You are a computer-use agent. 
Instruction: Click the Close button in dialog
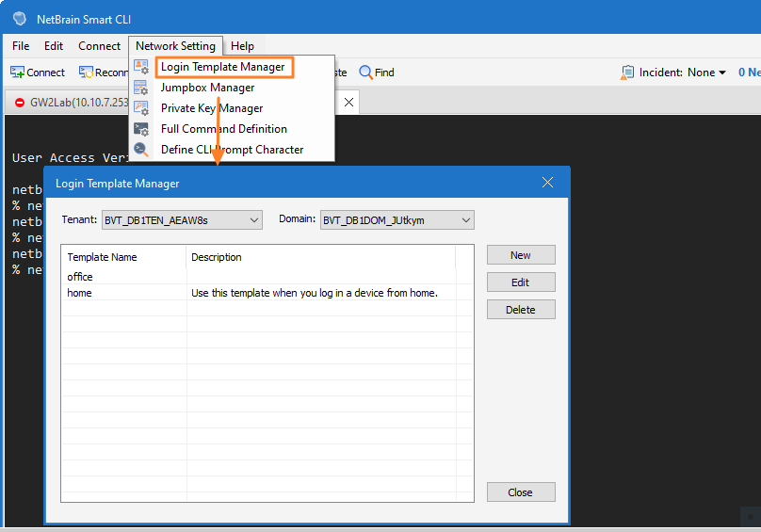(521, 492)
